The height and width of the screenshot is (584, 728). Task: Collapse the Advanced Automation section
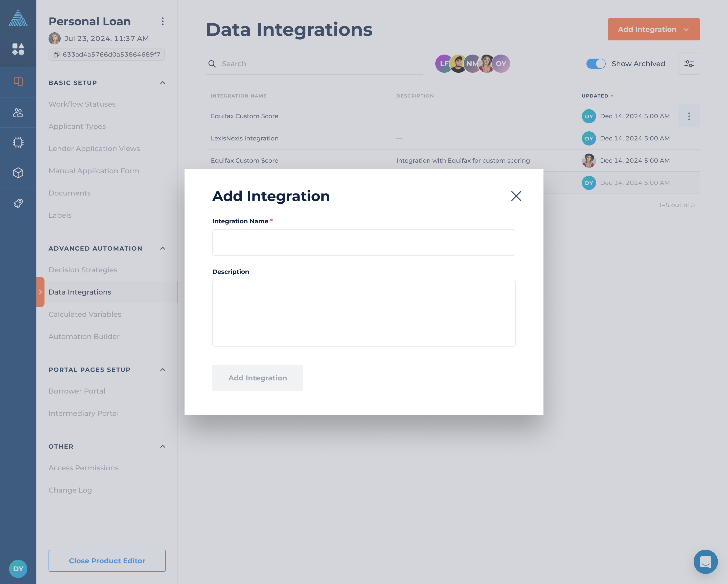pos(163,249)
